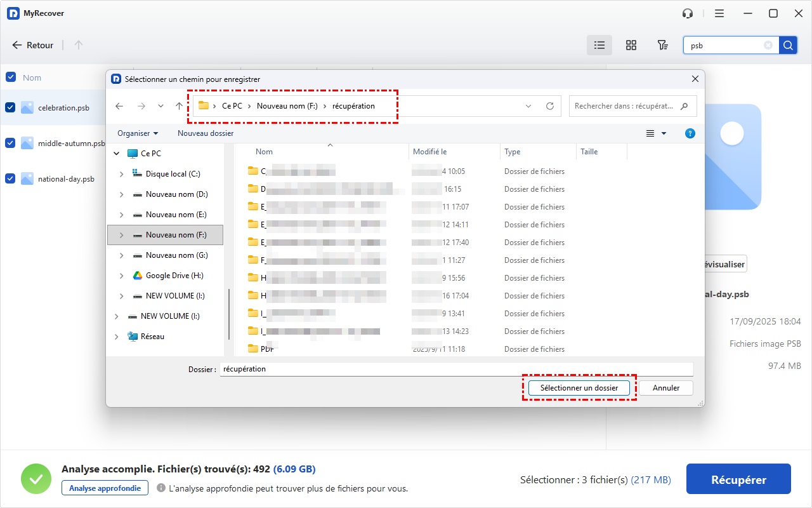Expand the Google Drive (H:) node
This screenshot has height=508, width=812.
pyautogui.click(x=121, y=276)
